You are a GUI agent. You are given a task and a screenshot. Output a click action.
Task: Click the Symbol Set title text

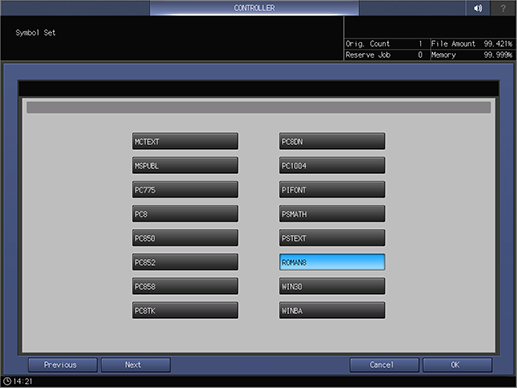[35, 33]
